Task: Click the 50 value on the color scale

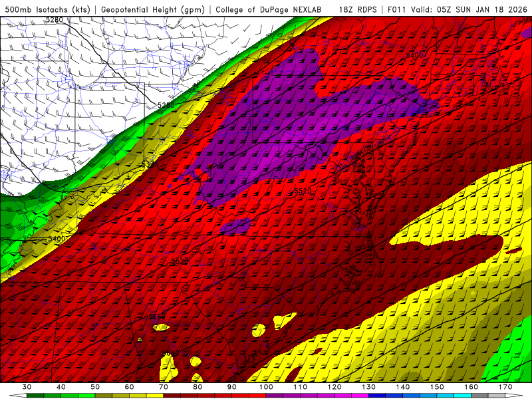Action: pyautogui.click(x=95, y=387)
